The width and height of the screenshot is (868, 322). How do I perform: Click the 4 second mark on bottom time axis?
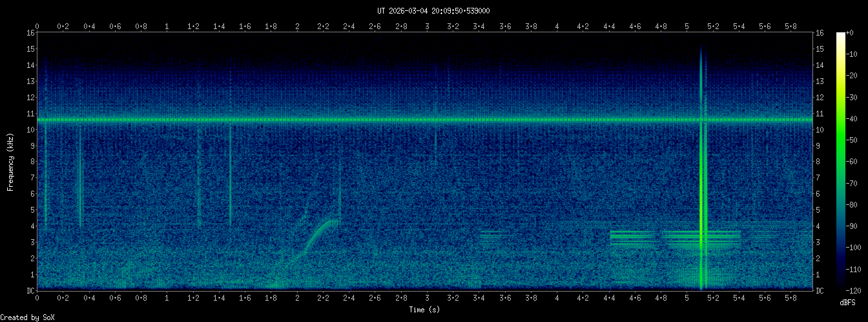pos(557,299)
